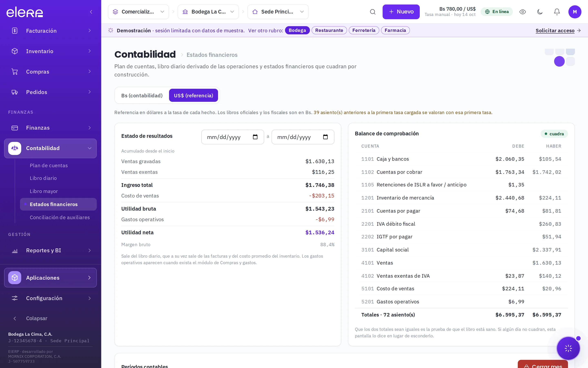
Task: Click the Finanzas card icon
Action: click(x=14, y=128)
